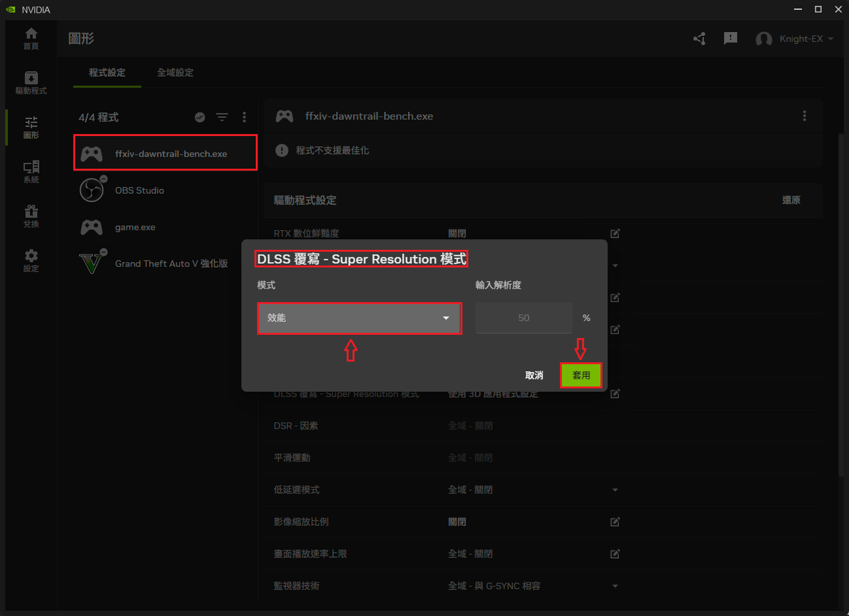Click the 還原 restore button
The height and width of the screenshot is (616, 849).
point(791,200)
